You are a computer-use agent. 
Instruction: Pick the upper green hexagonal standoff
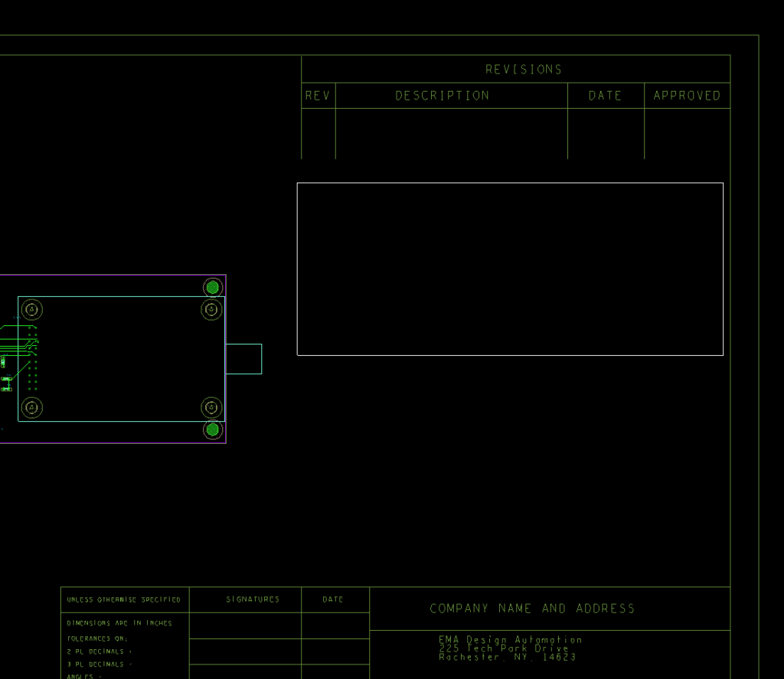[213, 288]
